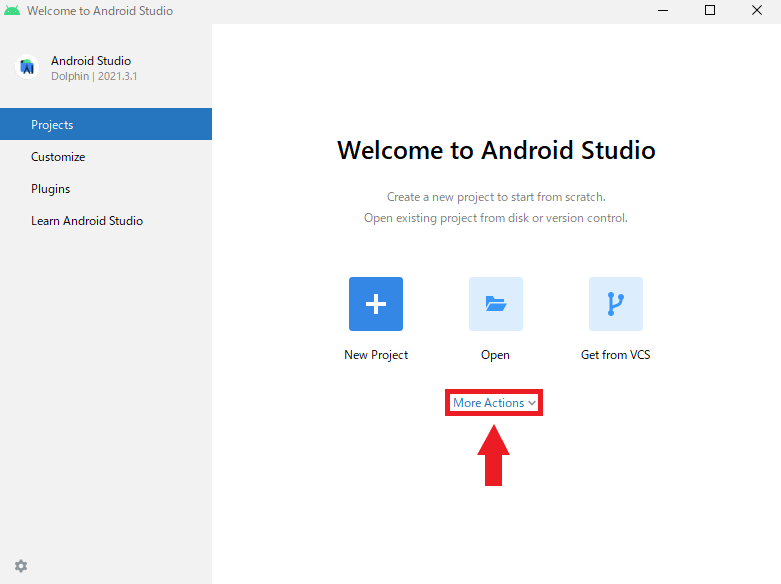The width and height of the screenshot is (781, 584).
Task: Switch to the Customize tab
Action: tap(106, 156)
